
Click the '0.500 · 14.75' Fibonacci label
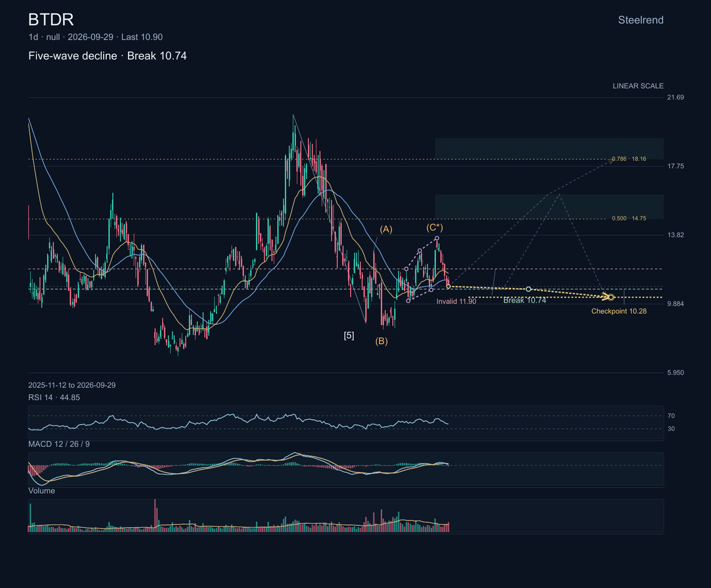pos(629,219)
